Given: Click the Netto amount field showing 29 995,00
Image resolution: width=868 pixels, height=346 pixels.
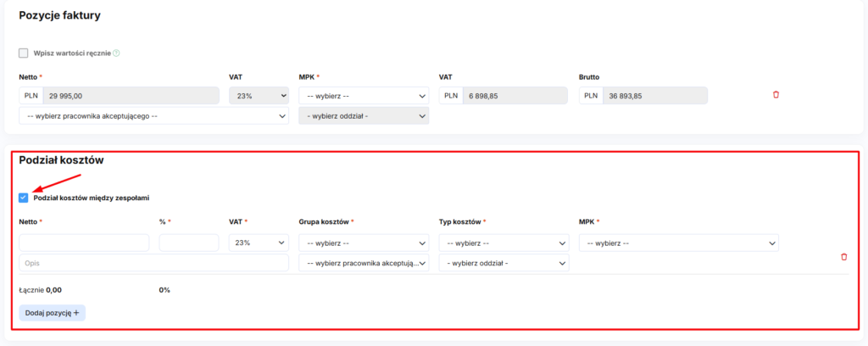Looking at the screenshot, I should (x=129, y=96).
